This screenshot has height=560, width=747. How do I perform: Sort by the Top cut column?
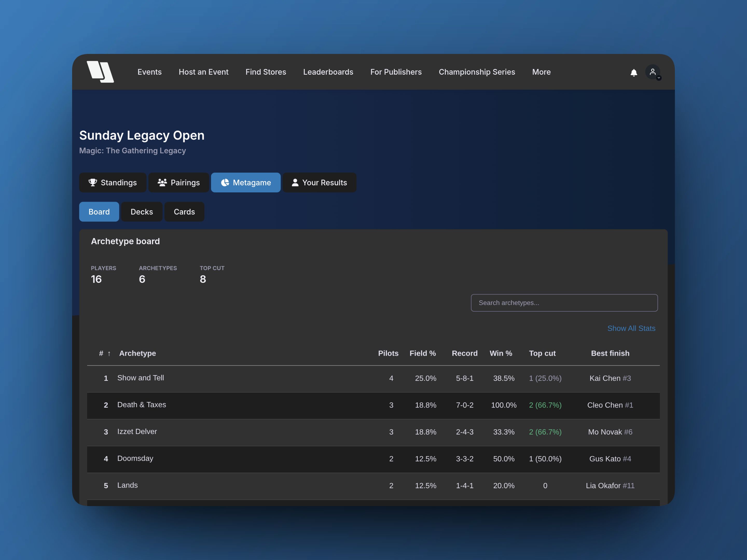(542, 353)
